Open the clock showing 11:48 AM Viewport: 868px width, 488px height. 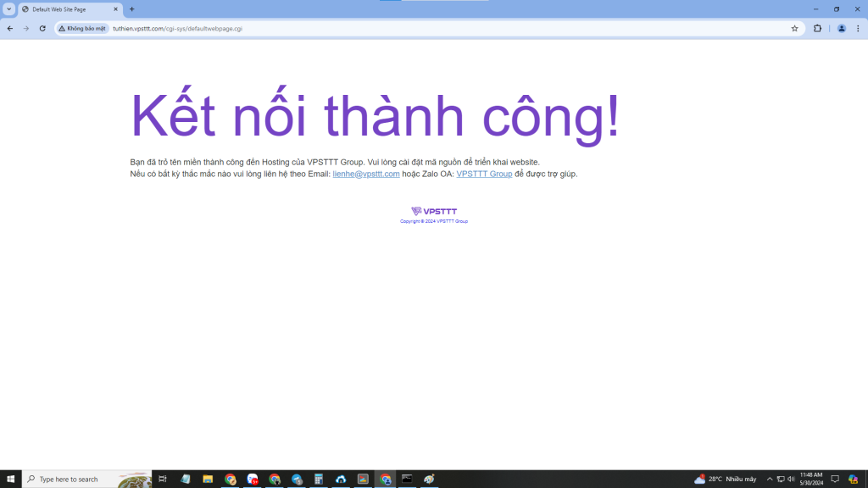pos(811,480)
